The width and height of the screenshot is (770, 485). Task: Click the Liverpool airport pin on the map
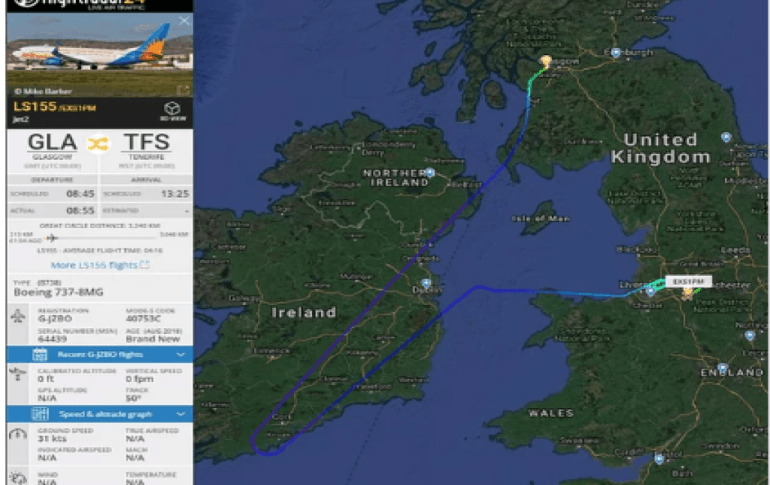pos(651,292)
